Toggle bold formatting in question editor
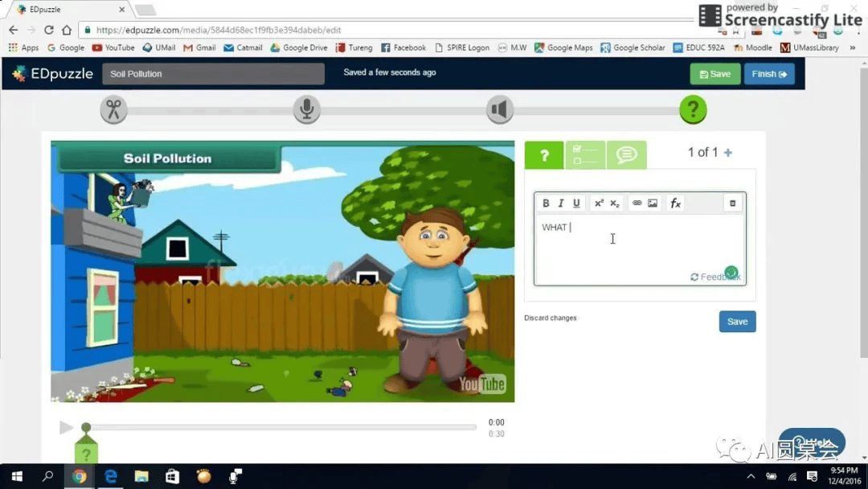 [x=547, y=203]
